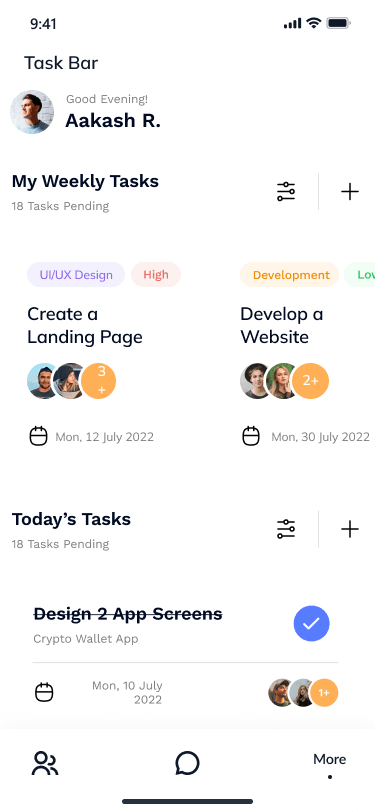Select the More tab in bottom navigation

pyautogui.click(x=329, y=765)
